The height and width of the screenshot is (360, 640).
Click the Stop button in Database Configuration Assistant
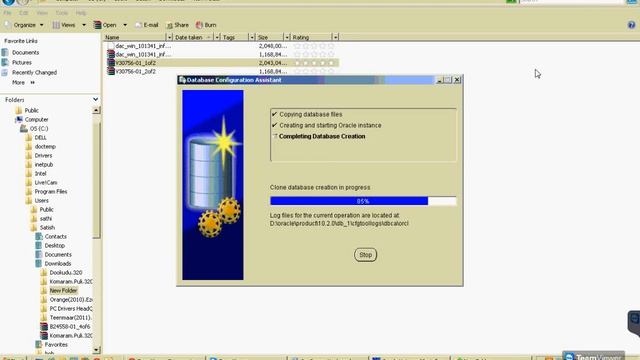[x=365, y=255]
